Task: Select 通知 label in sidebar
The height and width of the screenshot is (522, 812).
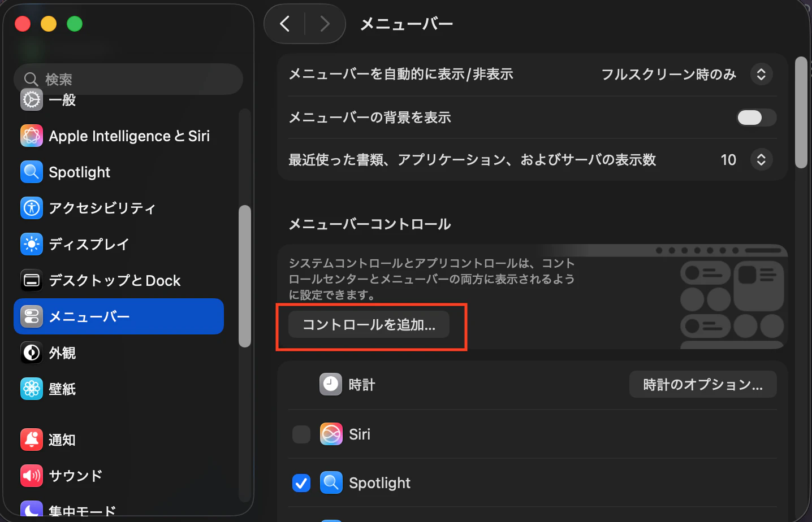Action: click(62, 440)
